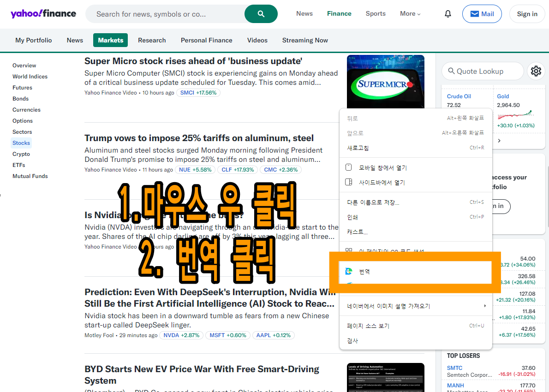
Task: Select World Indices in sidebar
Action: click(30, 77)
